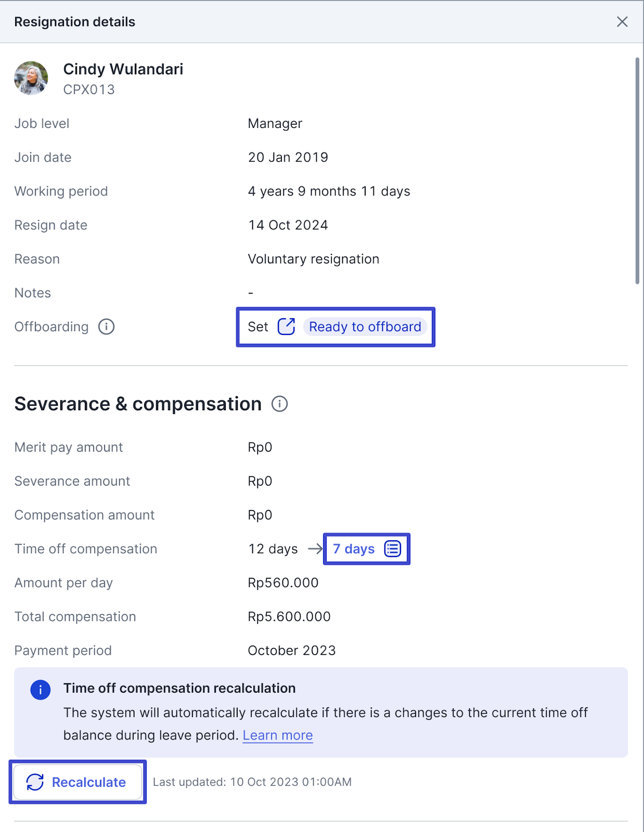Image resolution: width=644 pixels, height=832 pixels.
Task: Click the employee ID CPX013
Action: tap(89, 89)
